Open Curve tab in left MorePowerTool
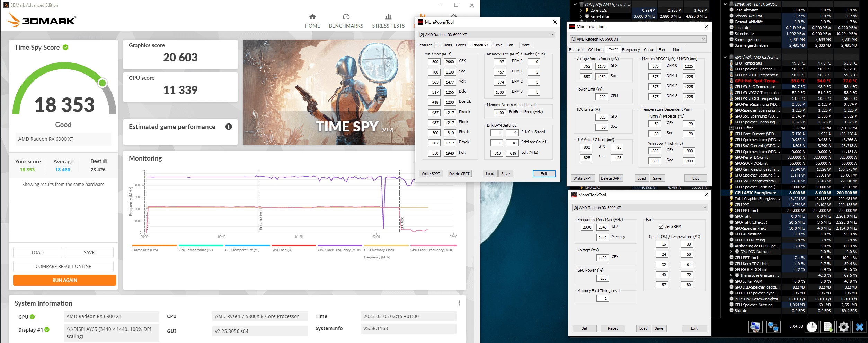 pyautogui.click(x=497, y=45)
